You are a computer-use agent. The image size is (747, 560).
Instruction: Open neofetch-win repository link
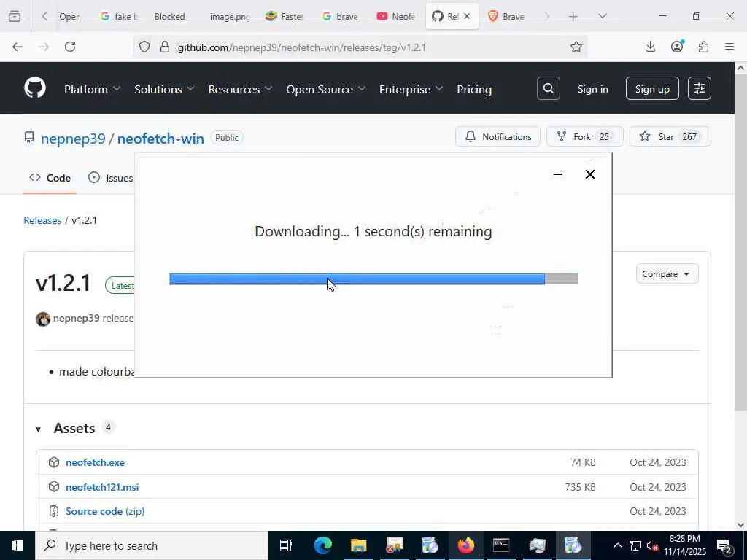pyautogui.click(x=160, y=139)
